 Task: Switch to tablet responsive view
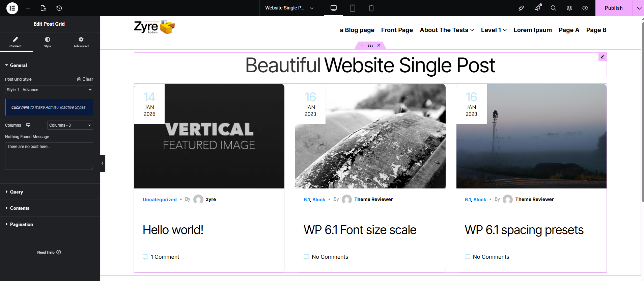[x=353, y=8]
